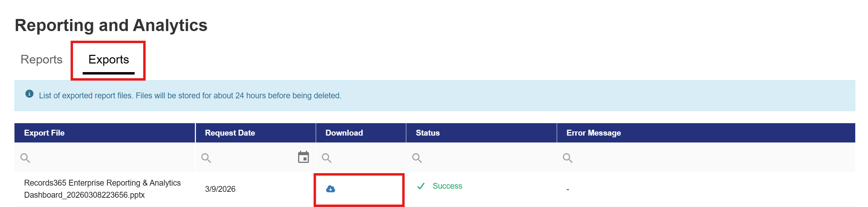Click the Error Message filter search icon

pyautogui.click(x=567, y=158)
